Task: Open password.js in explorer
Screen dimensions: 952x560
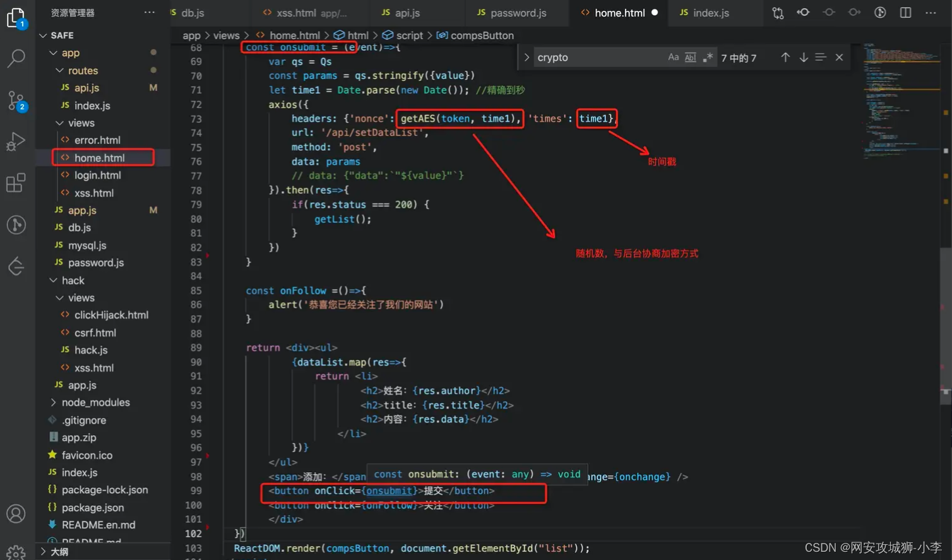Action: click(x=96, y=263)
